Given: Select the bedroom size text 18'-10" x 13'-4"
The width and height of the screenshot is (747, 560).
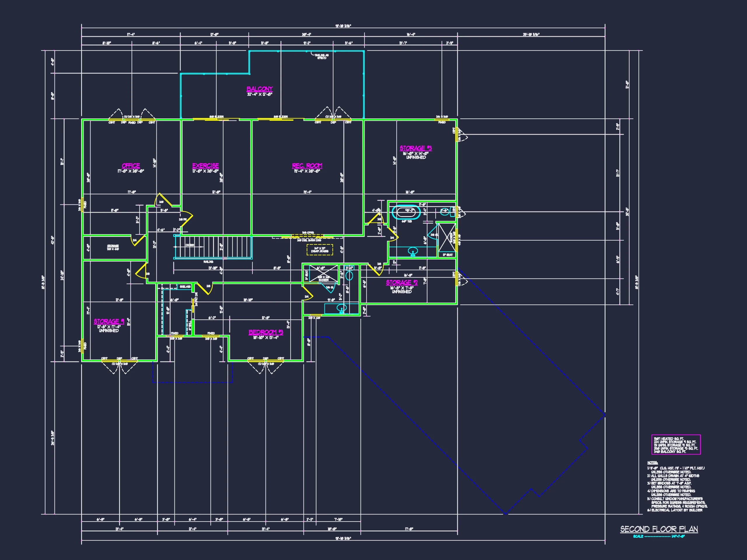Looking at the screenshot, I should pyautogui.click(x=266, y=337).
